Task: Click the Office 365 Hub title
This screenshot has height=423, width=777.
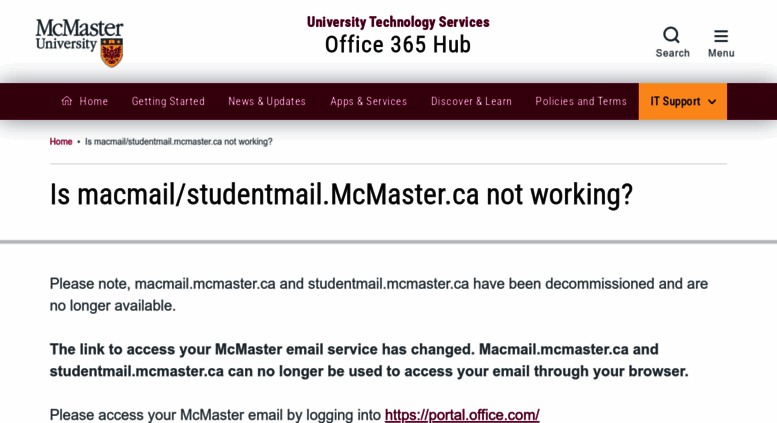Action: pyautogui.click(x=398, y=45)
